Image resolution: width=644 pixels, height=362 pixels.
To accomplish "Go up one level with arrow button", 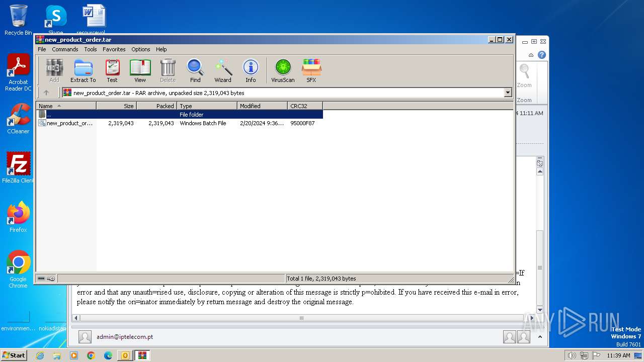I will 46,93.
